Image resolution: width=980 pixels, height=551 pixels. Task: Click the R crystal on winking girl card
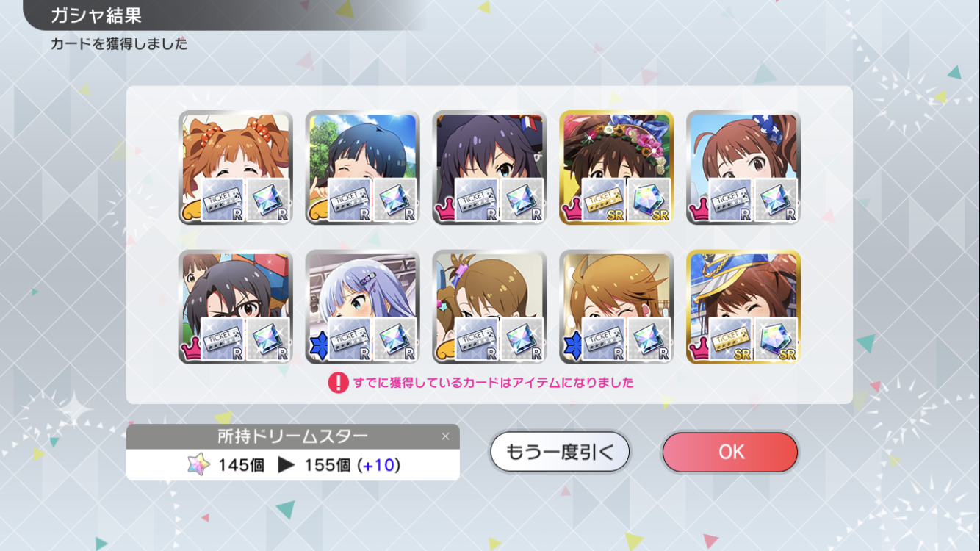click(649, 339)
